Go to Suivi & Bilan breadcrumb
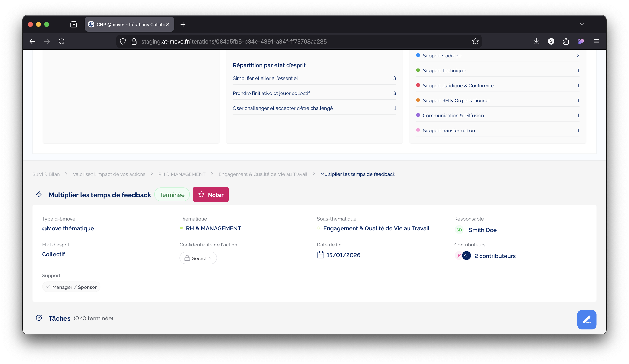 pyautogui.click(x=46, y=174)
